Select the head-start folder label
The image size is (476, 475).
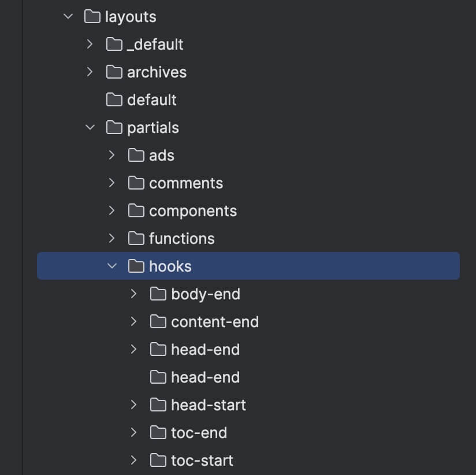[x=208, y=405]
